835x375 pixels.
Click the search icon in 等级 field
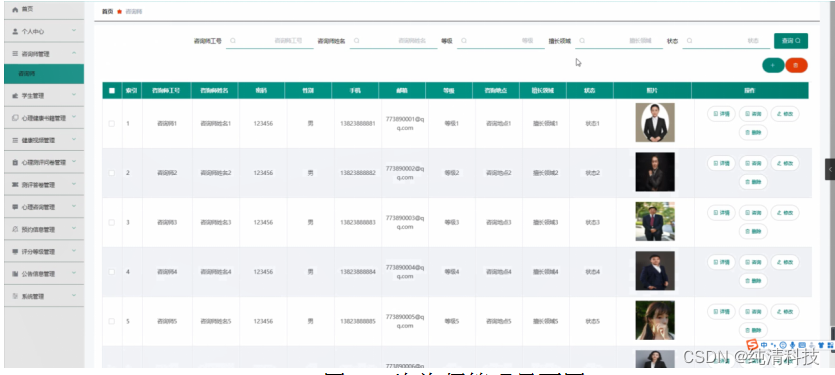tap(464, 40)
